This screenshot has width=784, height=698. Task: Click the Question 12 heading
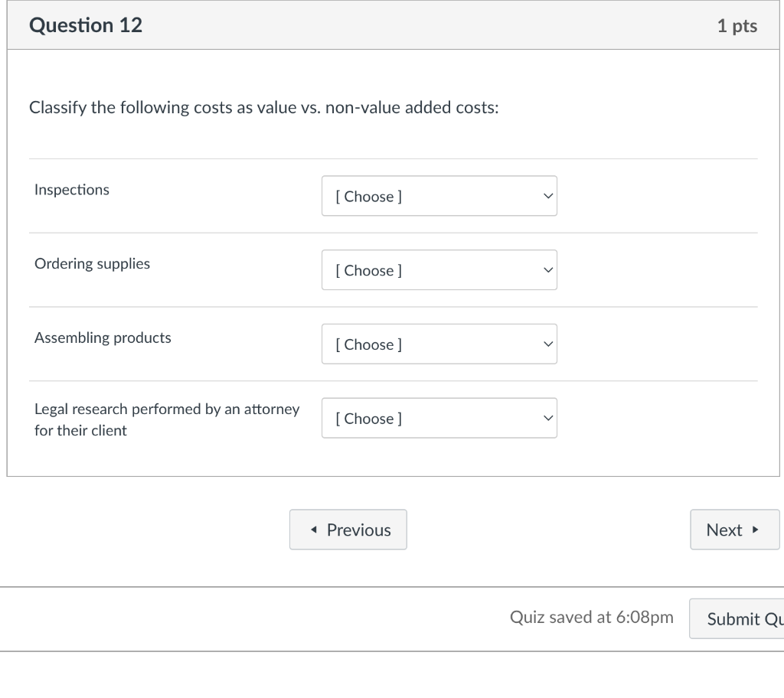click(86, 25)
